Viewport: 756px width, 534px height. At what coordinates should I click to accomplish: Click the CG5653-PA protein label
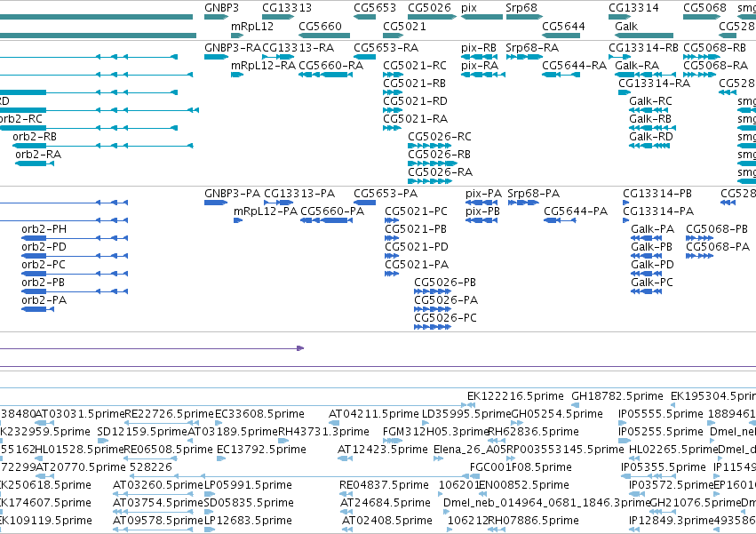(386, 194)
